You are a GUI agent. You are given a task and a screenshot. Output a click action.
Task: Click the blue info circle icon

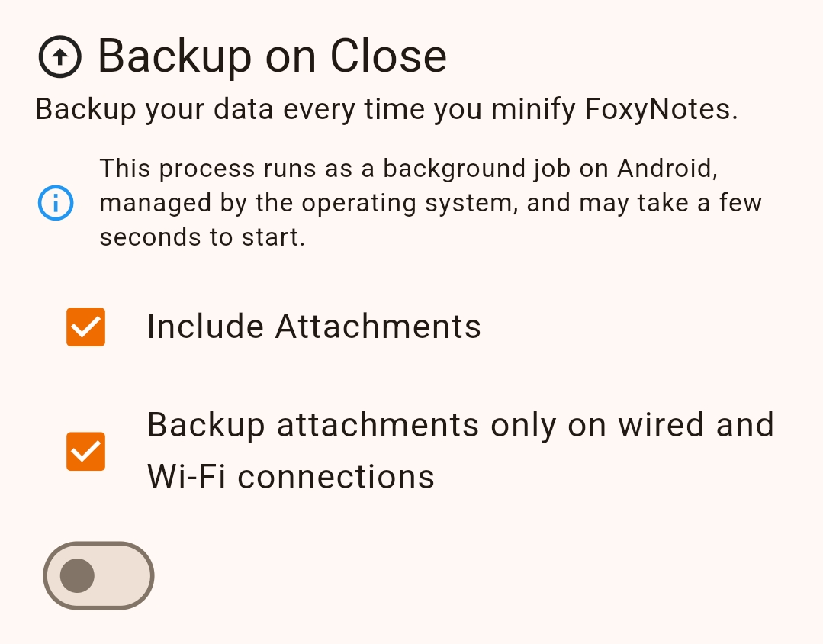56,203
